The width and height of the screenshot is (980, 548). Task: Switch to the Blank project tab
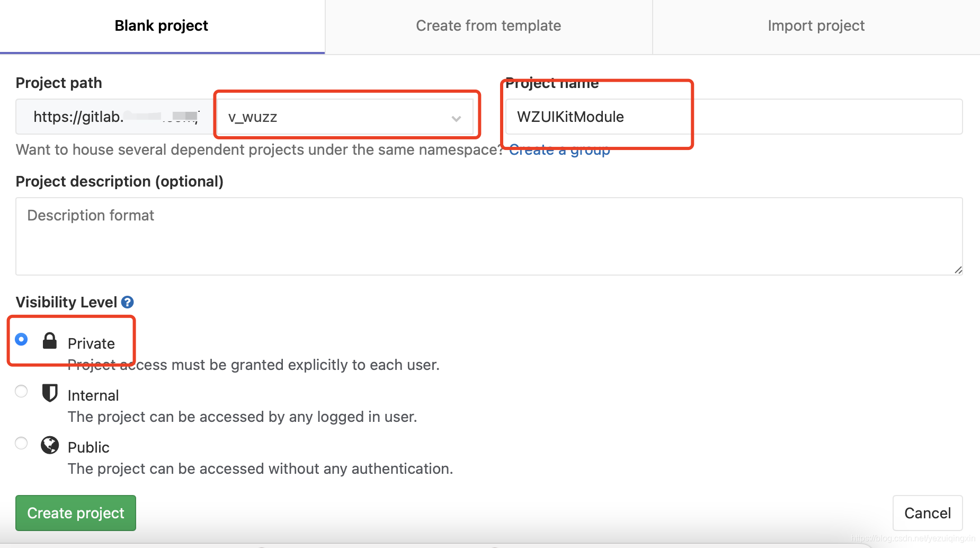162,26
